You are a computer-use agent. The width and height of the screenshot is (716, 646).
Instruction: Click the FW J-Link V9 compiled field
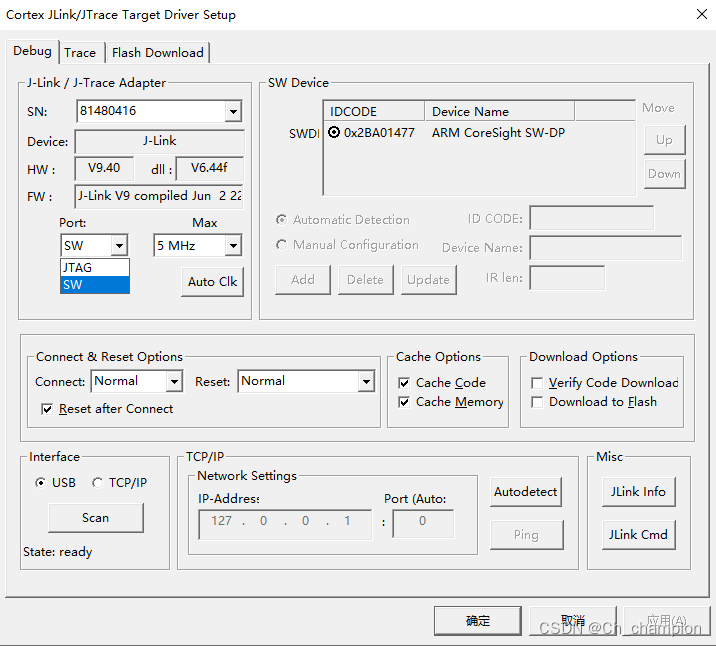pyautogui.click(x=159, y=196)
